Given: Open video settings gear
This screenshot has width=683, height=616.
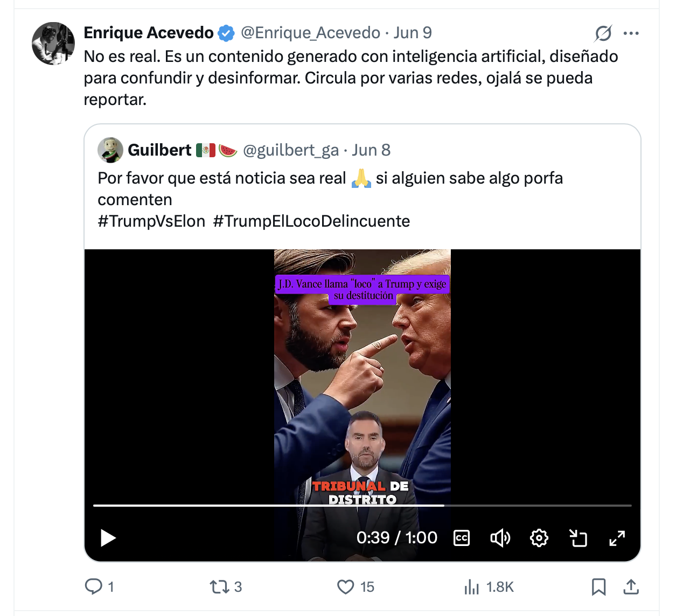Looking at the screenshot, I should point(539,538).
